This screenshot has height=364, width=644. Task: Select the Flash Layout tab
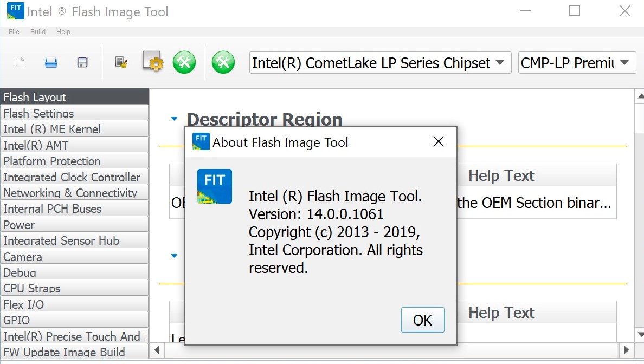[x=74, y=97]
